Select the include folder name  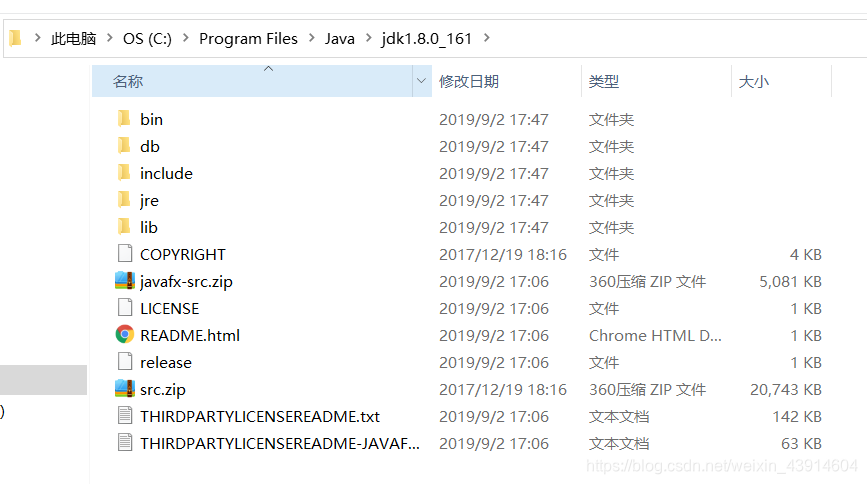[x=166, y=174]
